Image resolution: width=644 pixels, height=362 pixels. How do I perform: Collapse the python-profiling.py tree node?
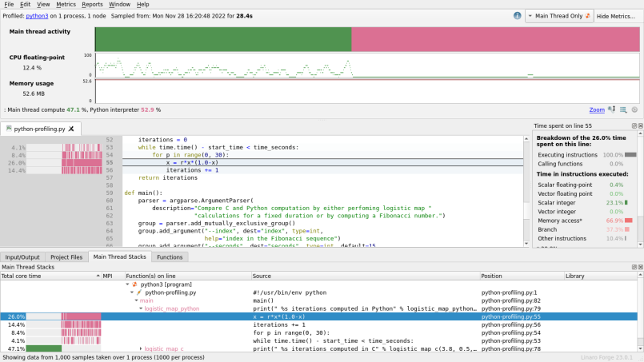[x=132, y=292]
